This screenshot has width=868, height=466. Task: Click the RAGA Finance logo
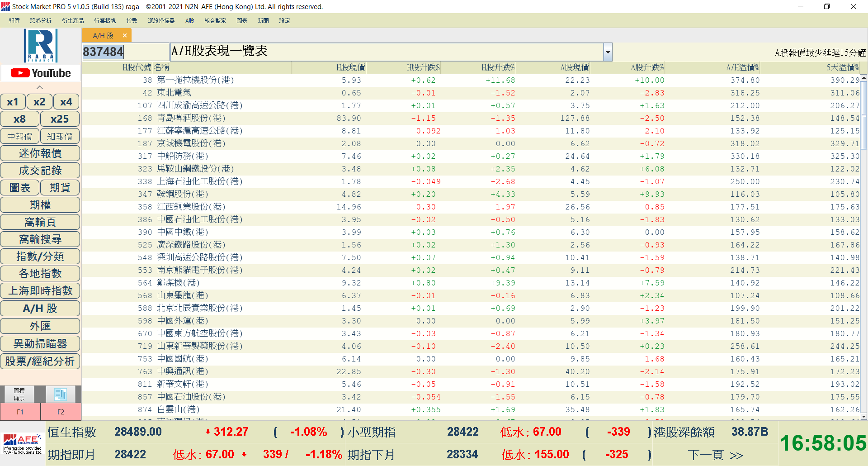[x=41, y=46]
